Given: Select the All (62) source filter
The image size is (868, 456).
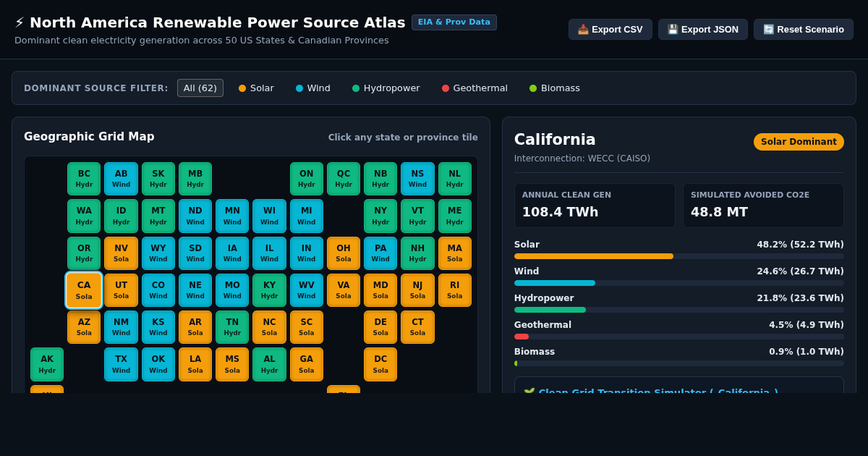Looking at the screenshot, I should [200, 88].
